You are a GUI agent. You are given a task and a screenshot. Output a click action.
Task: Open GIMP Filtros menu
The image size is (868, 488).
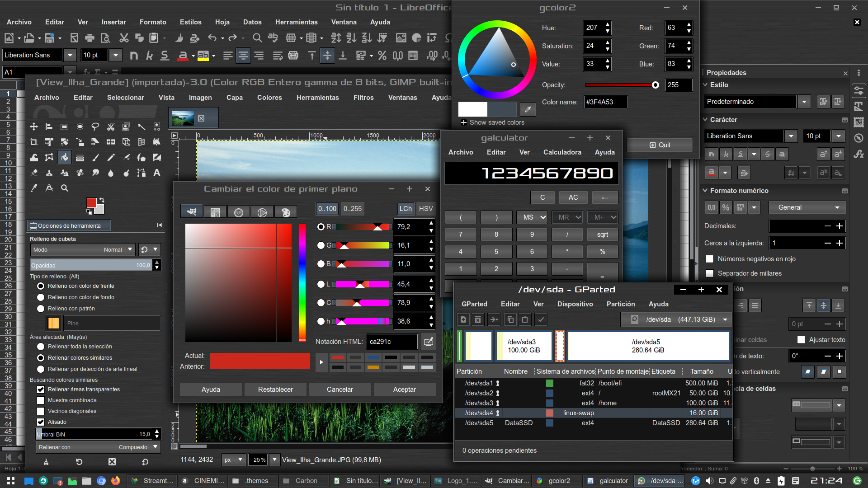[363, 98]
